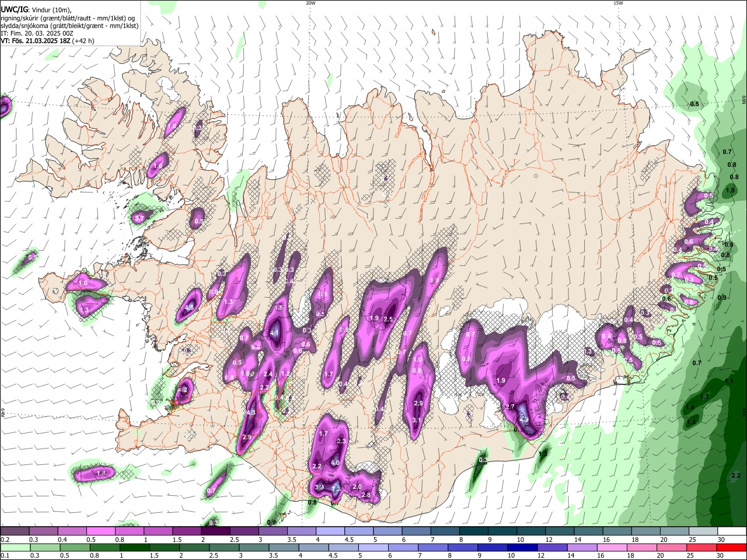Click the '3.1' precipitation value on the map

point(417,420)
